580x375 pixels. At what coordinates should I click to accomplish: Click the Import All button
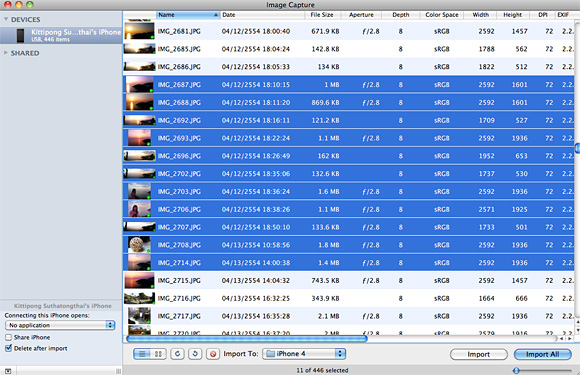point(542,354)
